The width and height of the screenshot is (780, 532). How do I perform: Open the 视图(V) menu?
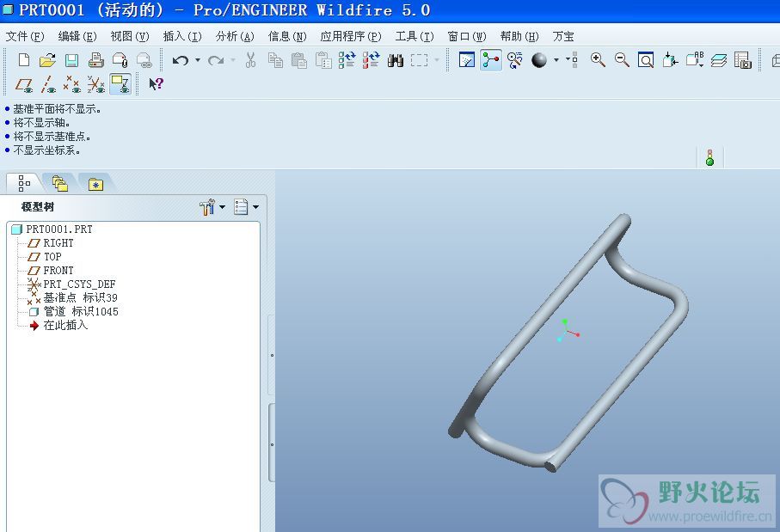(130, 36)
